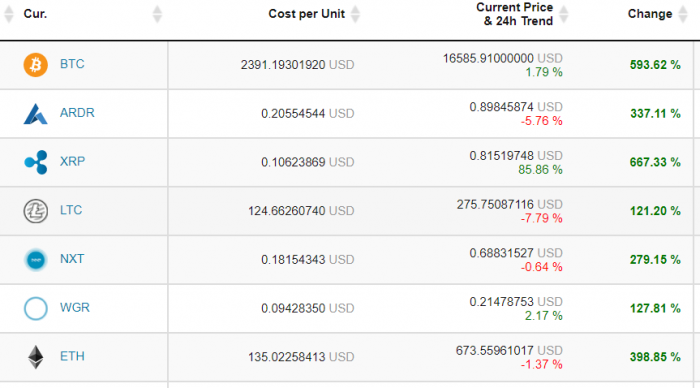The height and width of the screenshot is (388, 700).
Task: Click the NXT blue circle icon
Action: pos(36,259)
